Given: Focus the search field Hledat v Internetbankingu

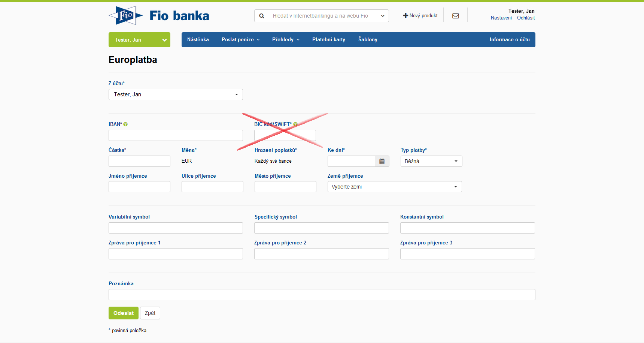Looking at the screenshot, I should [320, 16].
